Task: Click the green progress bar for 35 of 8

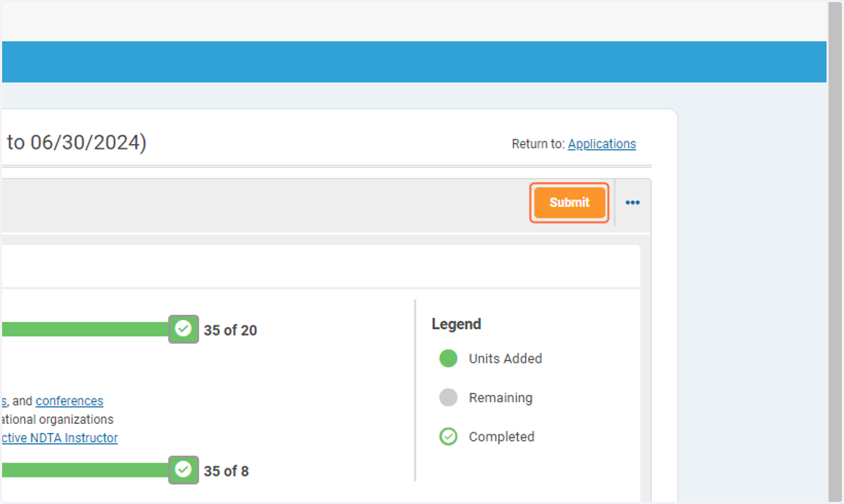Action: tap(84, 470)
